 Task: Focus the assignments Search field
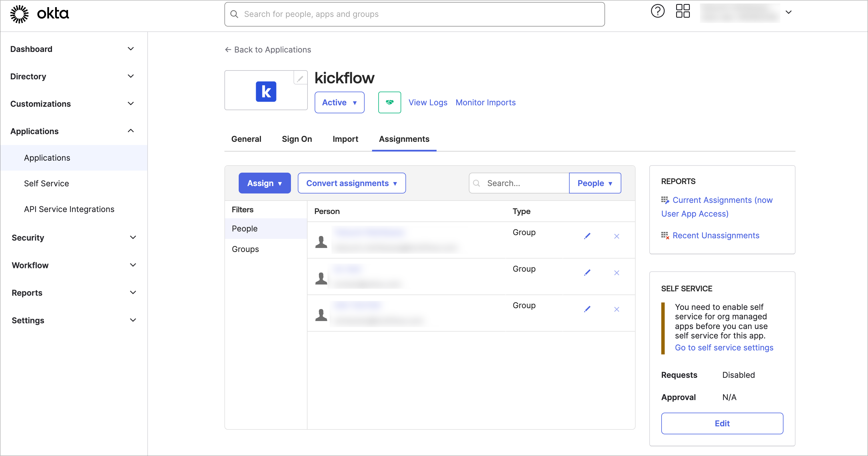519,183
